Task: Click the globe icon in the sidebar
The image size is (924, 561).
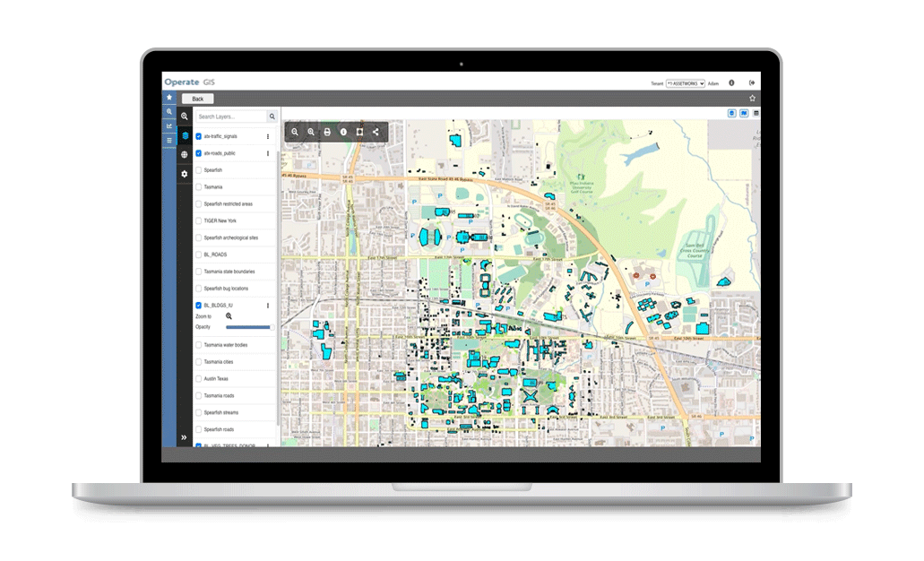Action: (185, 154)
